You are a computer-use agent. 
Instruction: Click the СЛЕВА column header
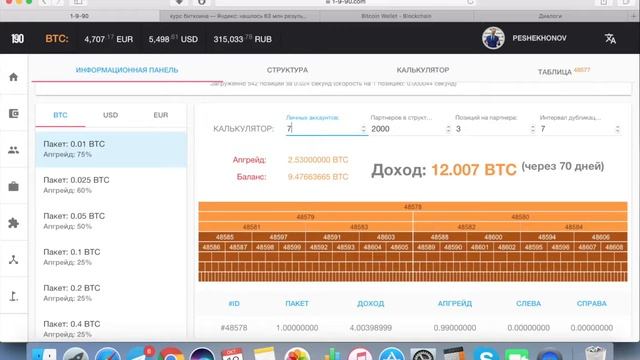point(529,303)
